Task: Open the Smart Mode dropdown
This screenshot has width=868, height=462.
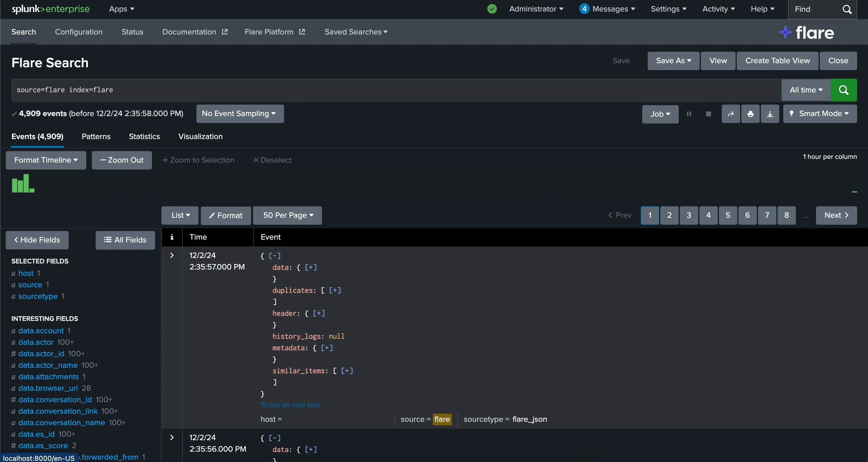Action: (x=820, y=114)
